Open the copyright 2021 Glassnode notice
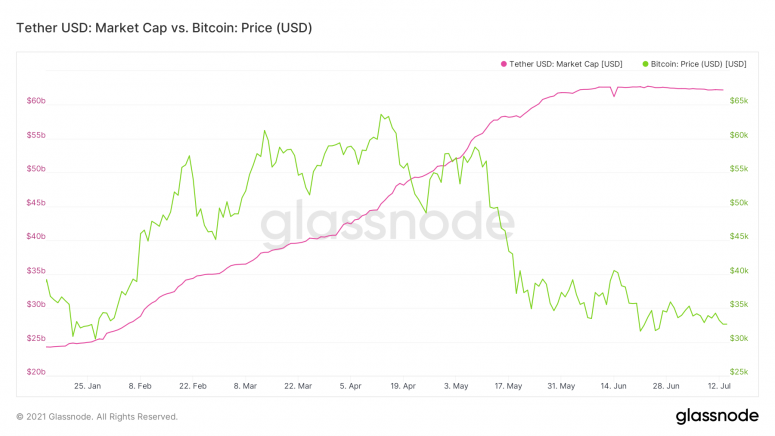Image resolution: width=775 pixels, height=436 pixels. (x=97, y=417)
